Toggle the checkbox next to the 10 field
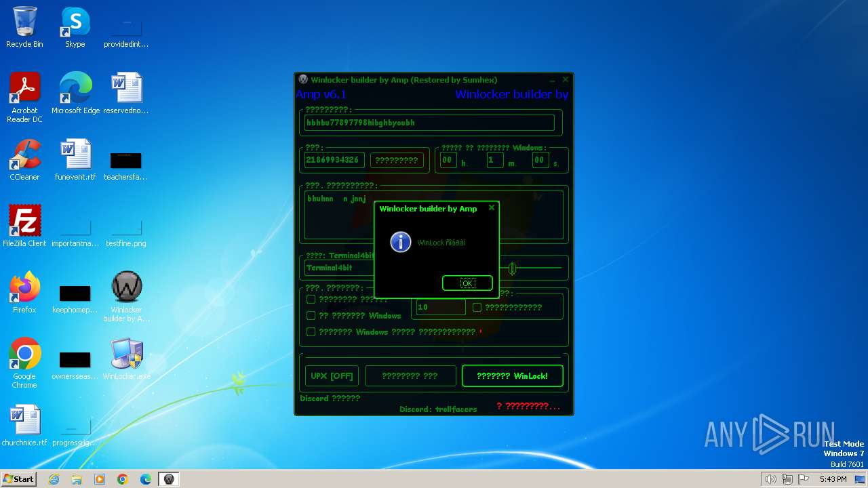This screenshot has height=488, width=868. point(477,307)
